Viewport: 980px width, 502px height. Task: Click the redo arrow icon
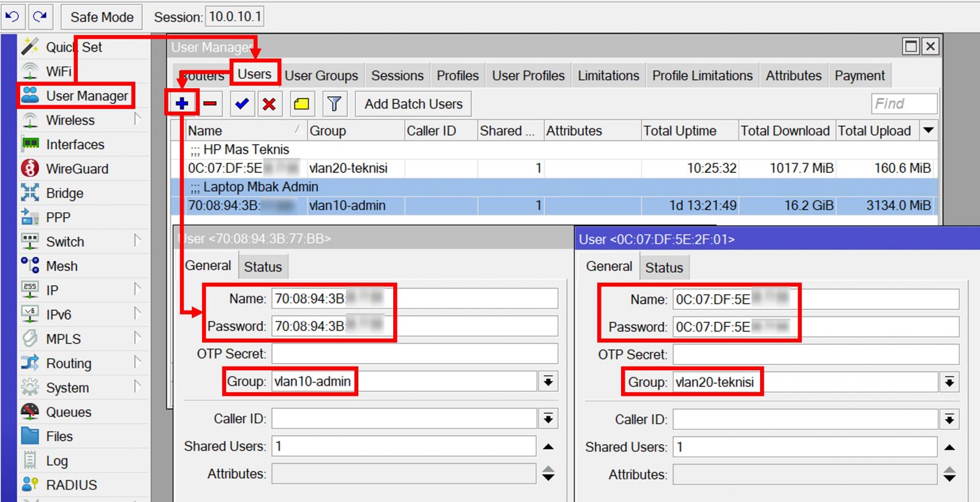(x=40, y=17)
